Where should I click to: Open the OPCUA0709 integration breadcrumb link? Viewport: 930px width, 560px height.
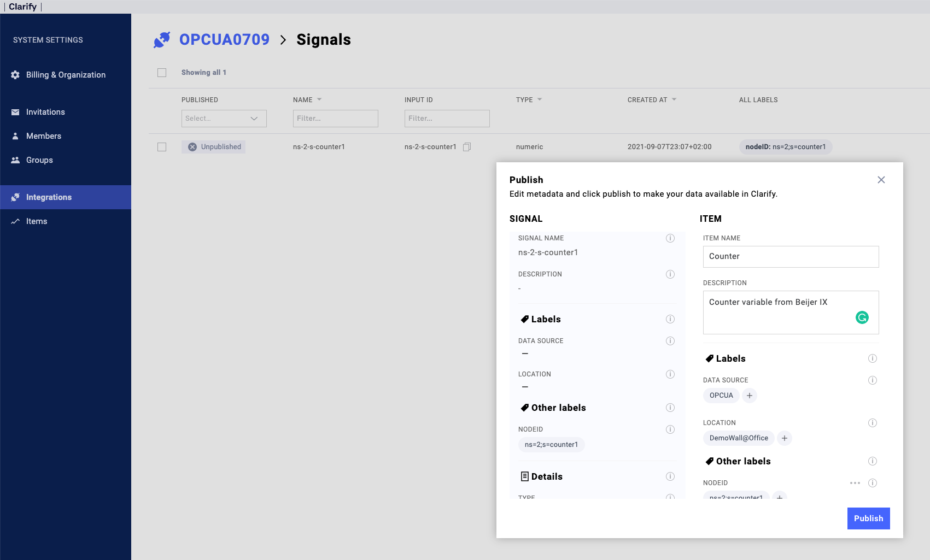(x=224, y=40)
